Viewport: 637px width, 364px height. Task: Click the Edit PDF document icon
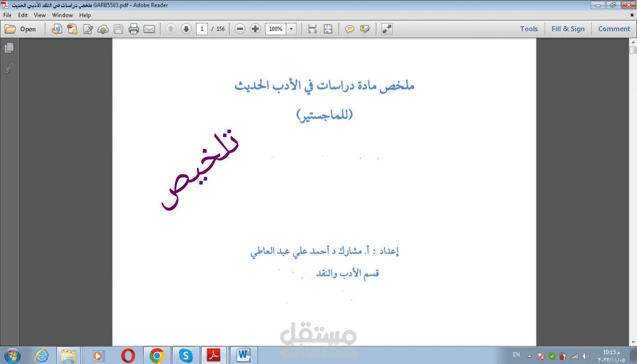click(x=88, y=29)
